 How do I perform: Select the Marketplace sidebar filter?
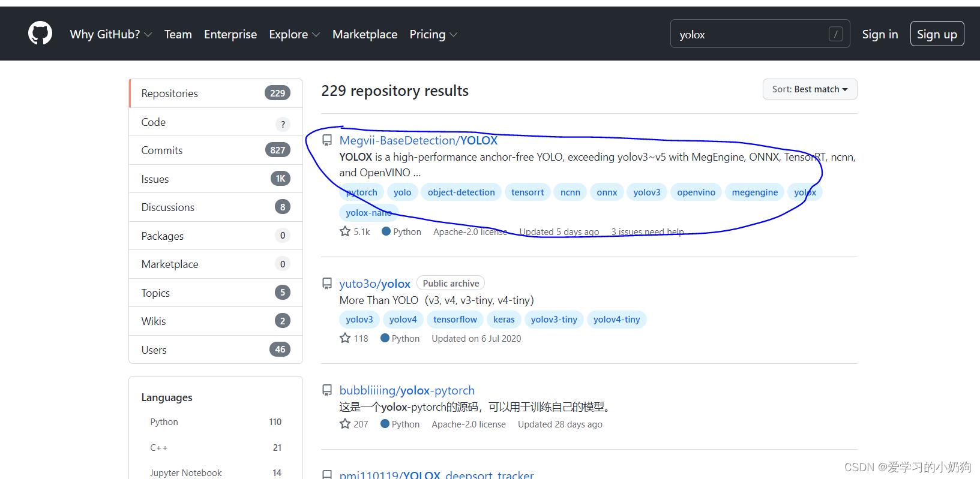point(215,264)
